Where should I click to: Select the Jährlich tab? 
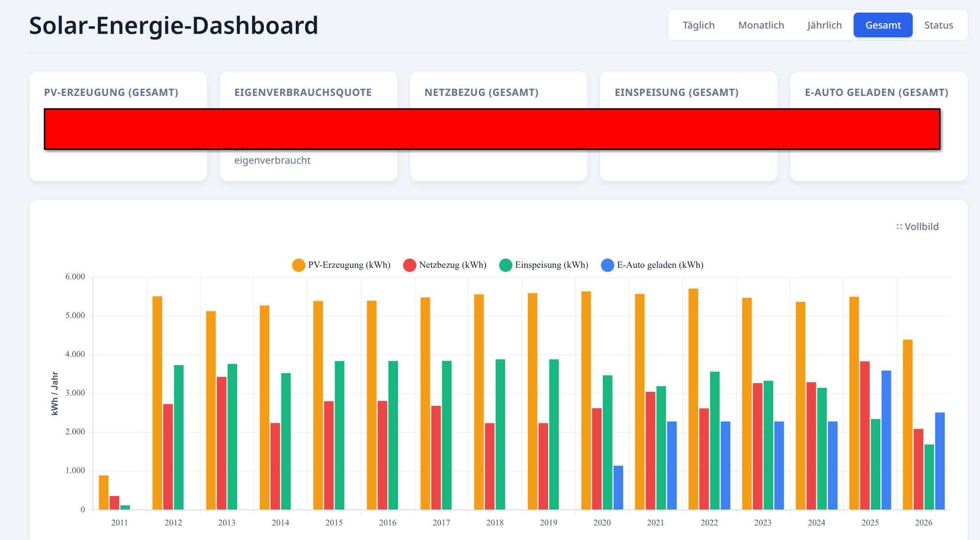[x=824, y=25]
